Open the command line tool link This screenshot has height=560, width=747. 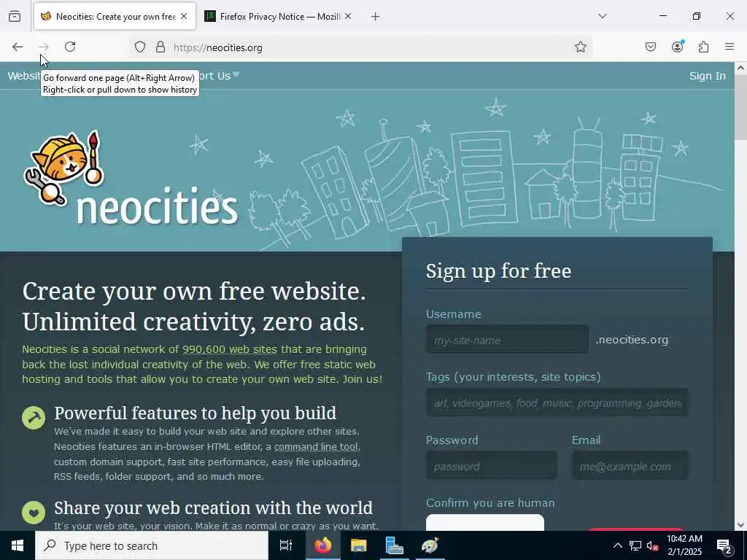[316, 447]
